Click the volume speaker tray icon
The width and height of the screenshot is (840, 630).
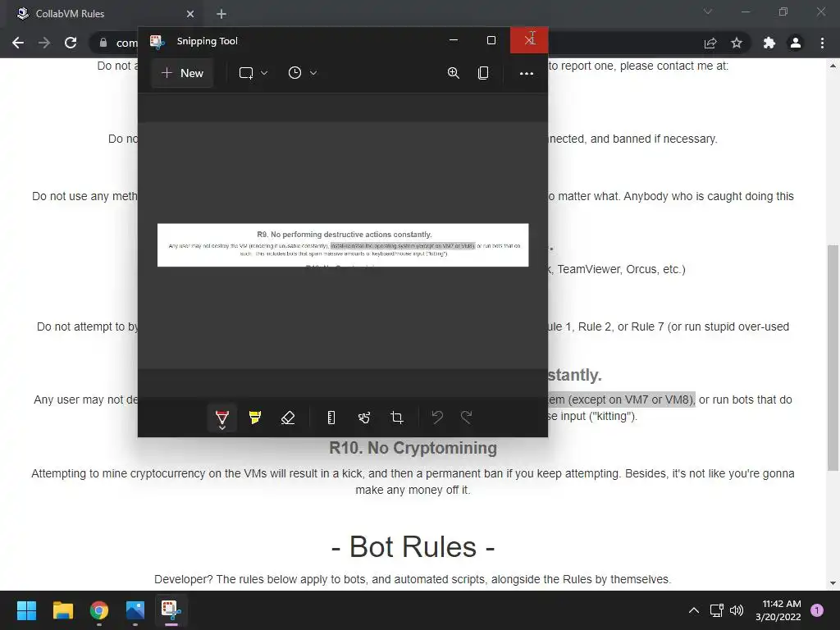pyautogui.click(x=737, y=610)
